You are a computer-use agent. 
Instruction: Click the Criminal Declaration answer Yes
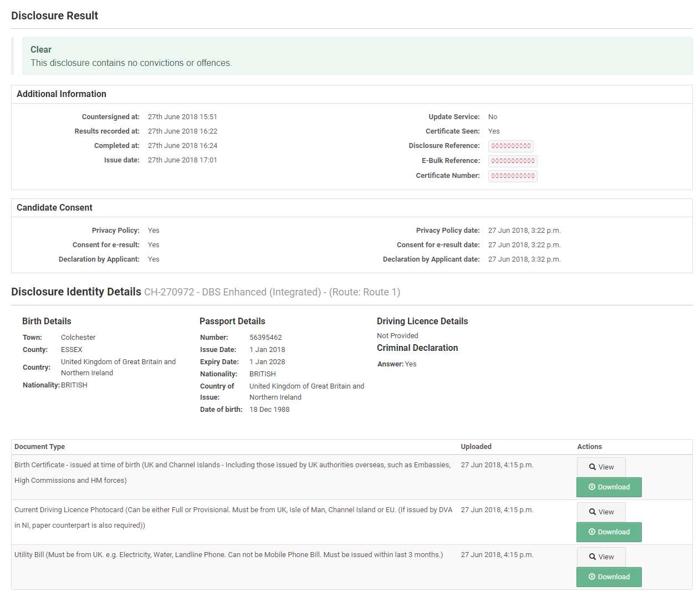pyautogui.click(x=411, y=364)
